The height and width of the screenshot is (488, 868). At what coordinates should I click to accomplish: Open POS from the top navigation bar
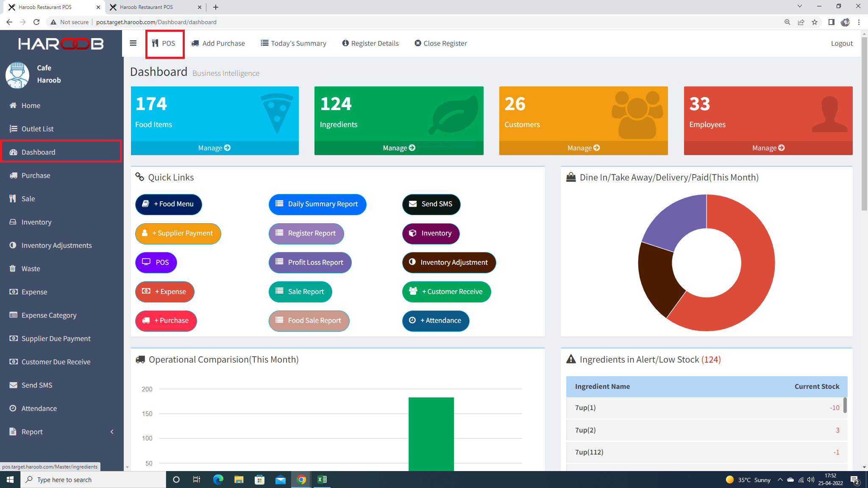point(164,43)
